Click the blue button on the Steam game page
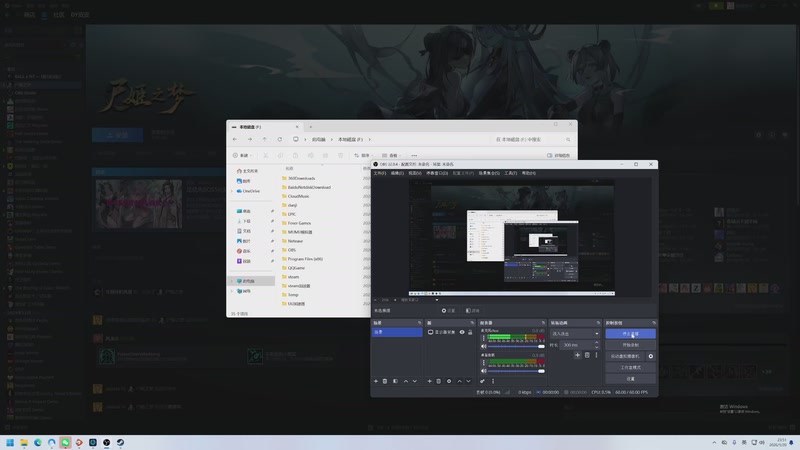 coord(117,135)
